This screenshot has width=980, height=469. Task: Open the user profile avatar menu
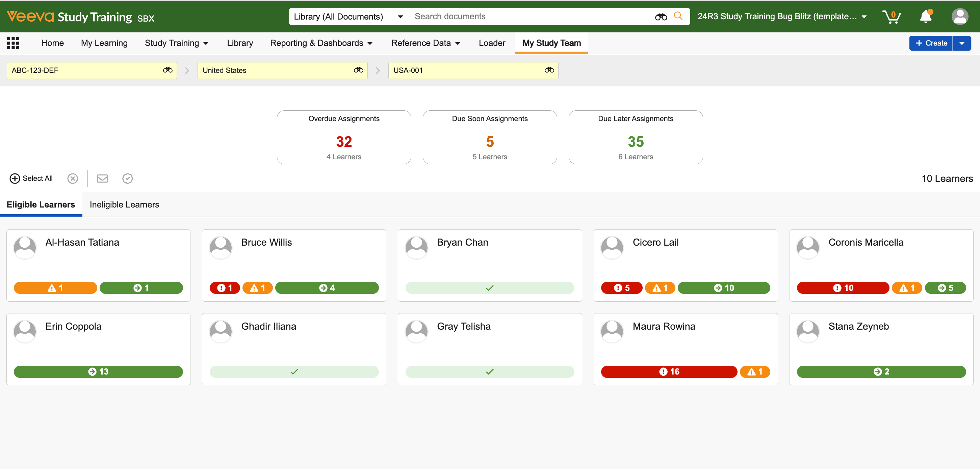pyautogui.click(x=959, y=17)
